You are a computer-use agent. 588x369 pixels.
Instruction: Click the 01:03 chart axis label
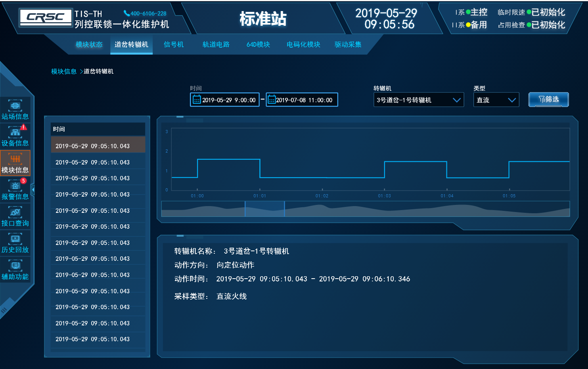pyautogui.click(x=384, y=196)
